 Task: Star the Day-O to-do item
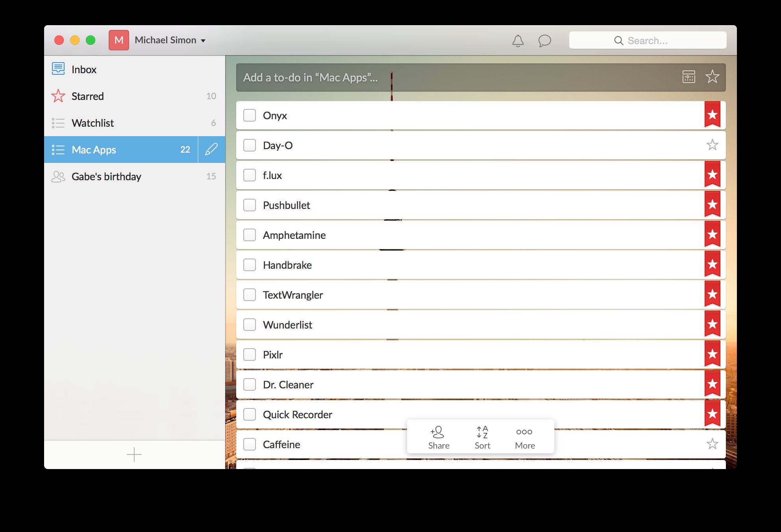point(713,145)
